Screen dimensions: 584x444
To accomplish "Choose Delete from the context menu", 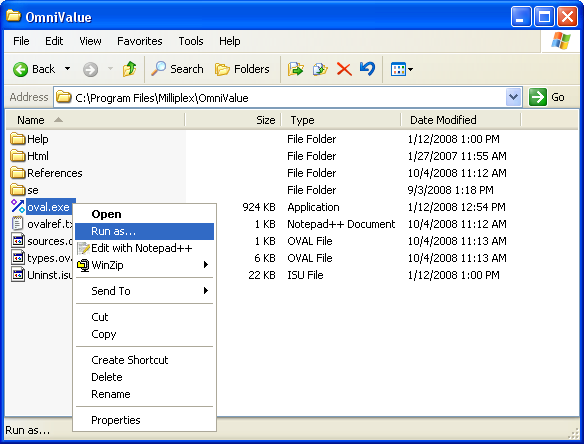I will point(145,377).
